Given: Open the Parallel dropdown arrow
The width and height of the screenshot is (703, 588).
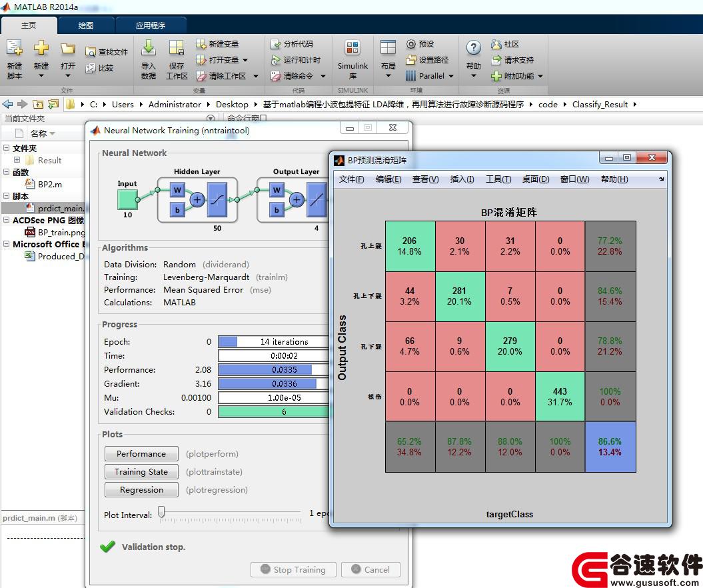Looking at the screenshot, I should [451, 76].
